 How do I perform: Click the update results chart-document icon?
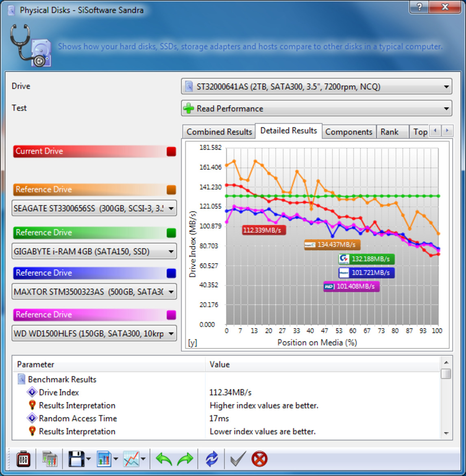(x=50, y=459)
